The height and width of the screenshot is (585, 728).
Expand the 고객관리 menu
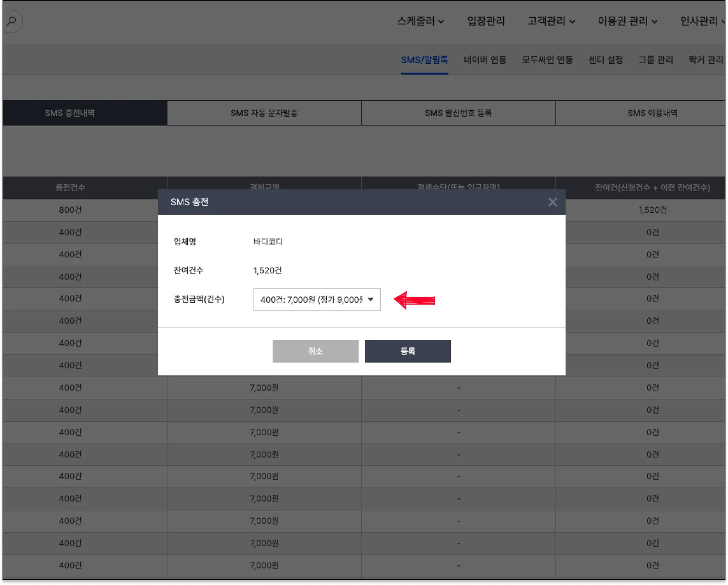pyautogui.click(x=551, y=21)
